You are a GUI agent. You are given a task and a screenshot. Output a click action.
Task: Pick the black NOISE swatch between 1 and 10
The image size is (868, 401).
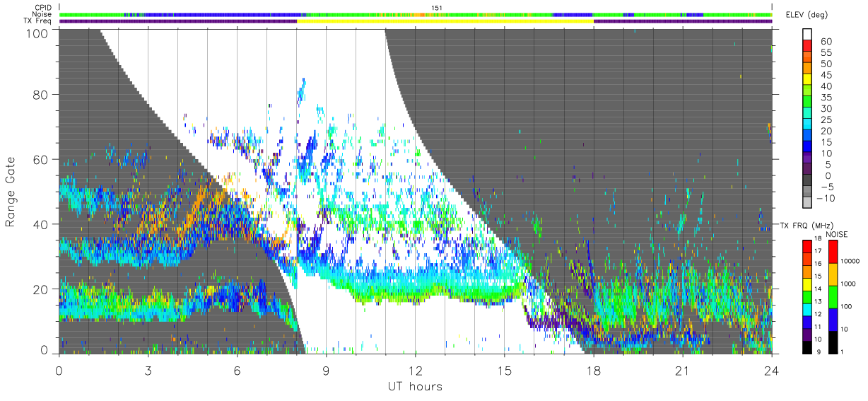[x=833, y=342]
